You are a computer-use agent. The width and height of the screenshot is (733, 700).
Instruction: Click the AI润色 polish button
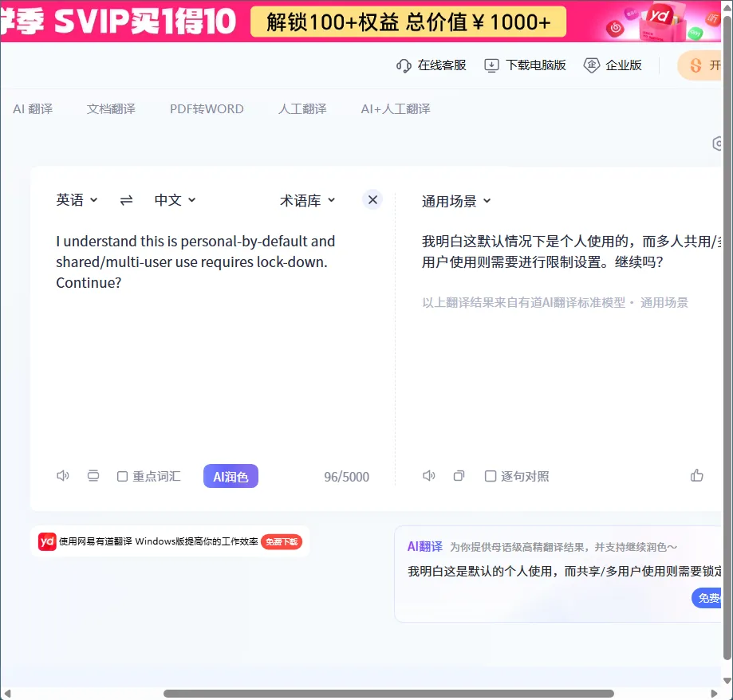coord(231,476)
